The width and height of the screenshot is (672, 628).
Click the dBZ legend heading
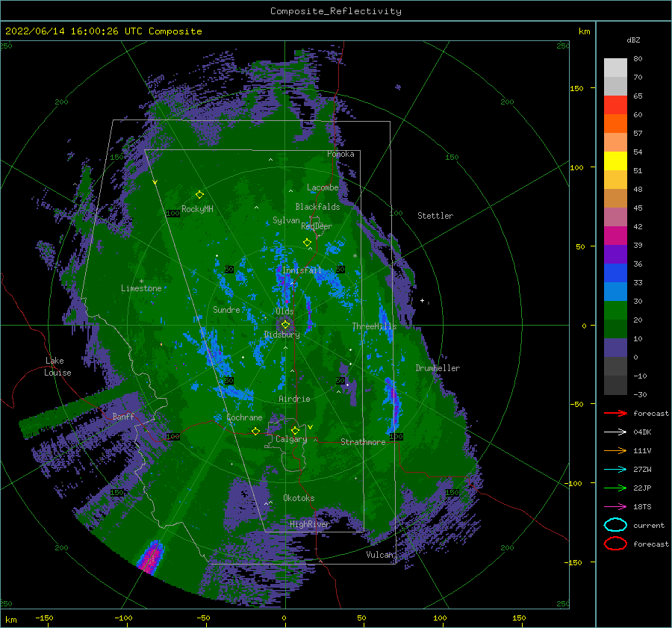(x=633, y=40)
